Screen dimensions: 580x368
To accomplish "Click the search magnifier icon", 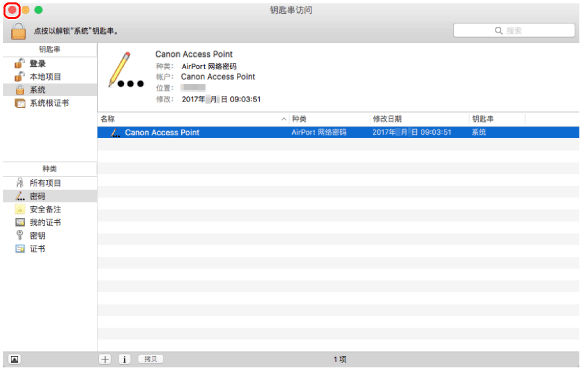I will coord(499,30).
